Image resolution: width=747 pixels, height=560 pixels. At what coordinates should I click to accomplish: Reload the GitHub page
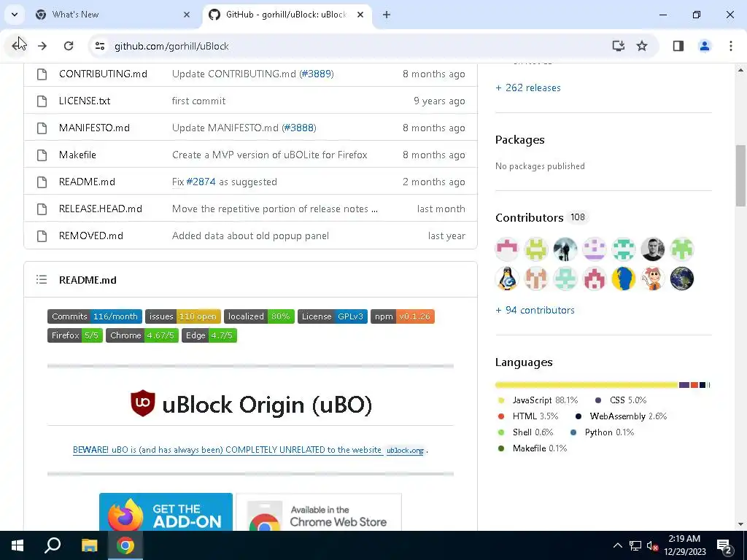pyautogui.click(x=69, y=46)
